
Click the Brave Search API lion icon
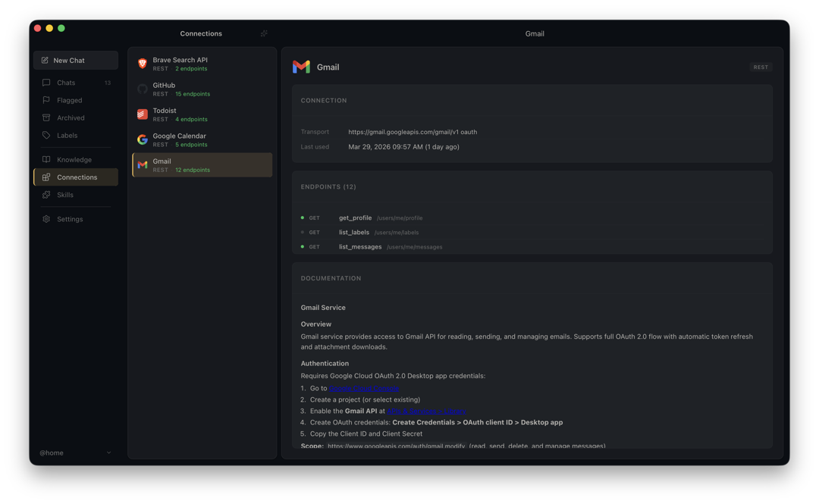tap(143, 64)
